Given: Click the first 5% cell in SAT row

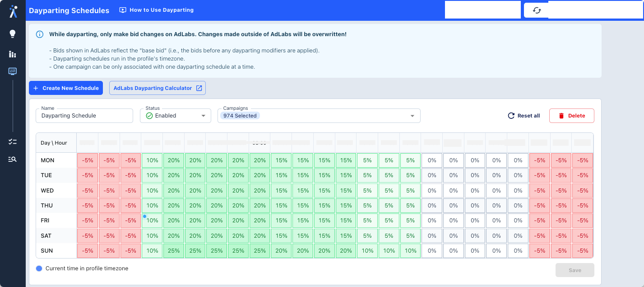Looking at the screenshot, I should 367,236.
